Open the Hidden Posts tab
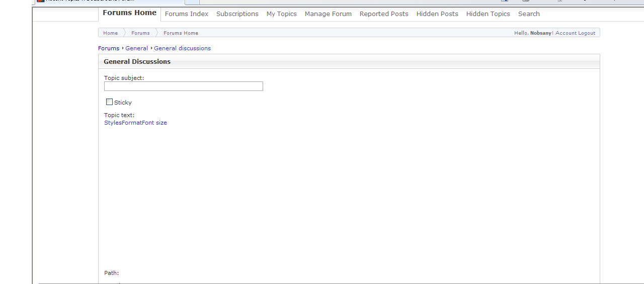Image resolution: width=644 pixels, height=284 pixels. 437,14
